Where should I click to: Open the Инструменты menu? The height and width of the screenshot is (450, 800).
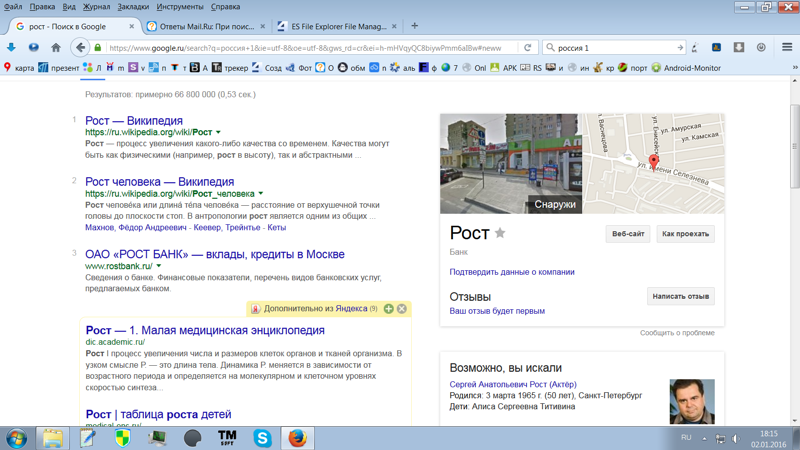click(x=180, y=7)
